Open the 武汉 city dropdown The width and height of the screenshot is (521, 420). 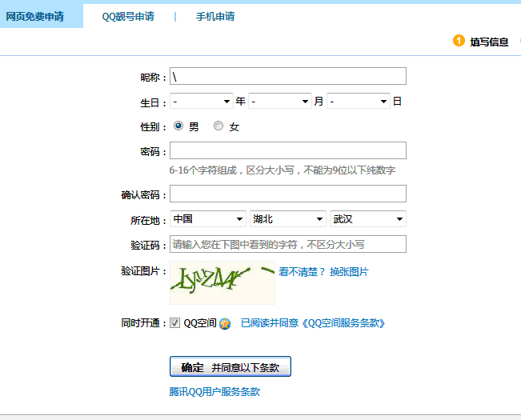click(368, 218)
